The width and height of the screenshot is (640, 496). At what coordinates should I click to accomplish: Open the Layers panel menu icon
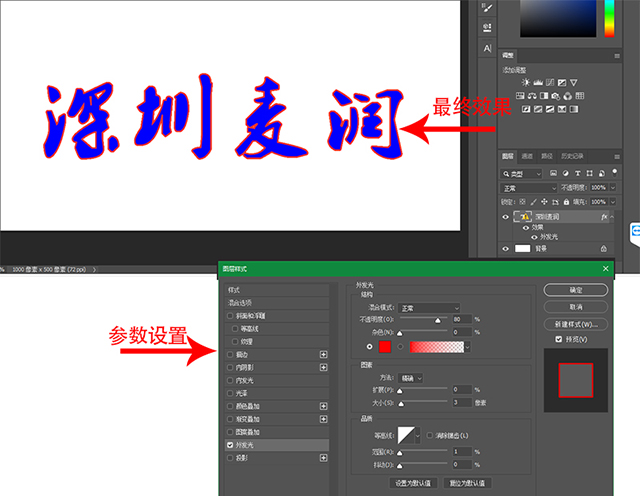point(617,157)
